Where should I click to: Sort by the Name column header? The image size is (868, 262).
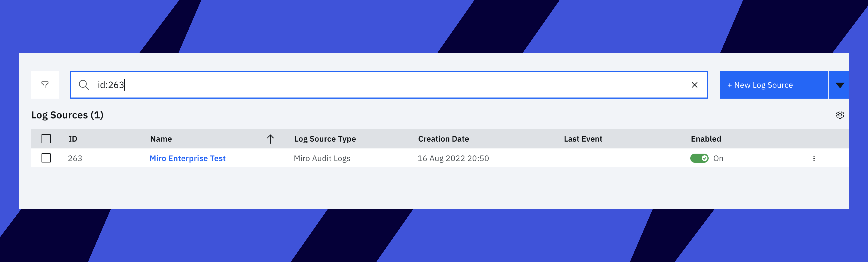161,139
